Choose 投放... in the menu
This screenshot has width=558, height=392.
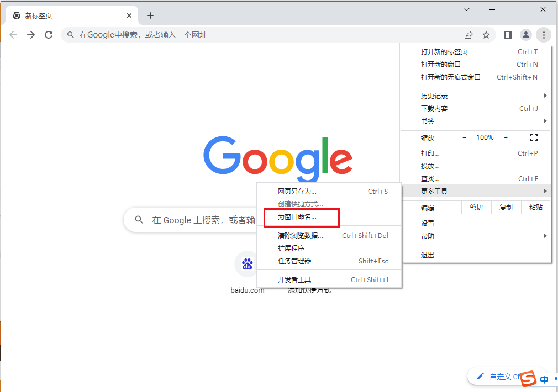pos(476,166)
